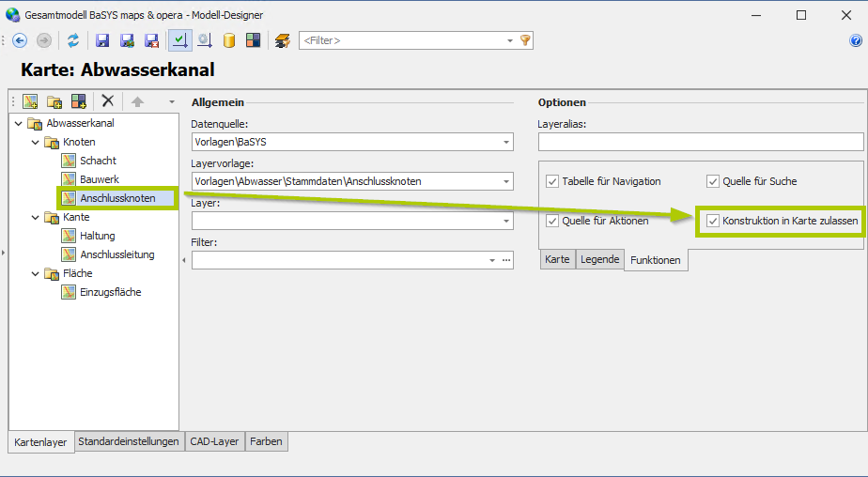
Task: Delete selected layer with X icon
Action: tap(108, 101)
